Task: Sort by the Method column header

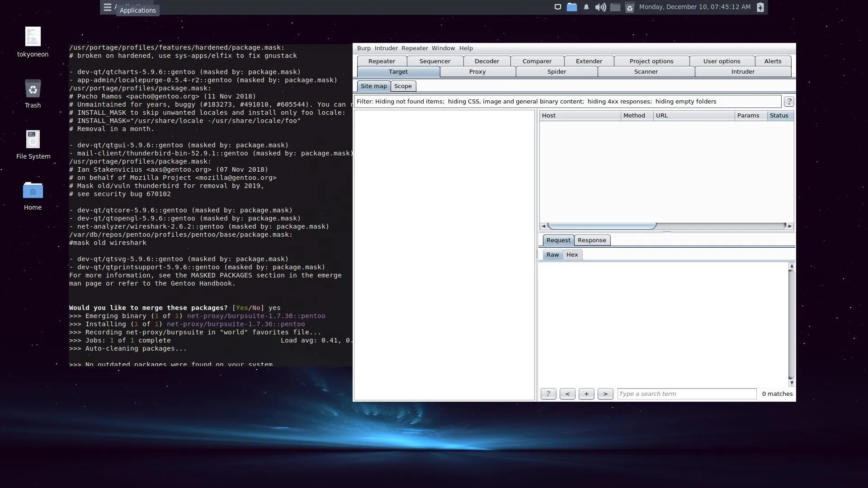Action: [637, 116]
